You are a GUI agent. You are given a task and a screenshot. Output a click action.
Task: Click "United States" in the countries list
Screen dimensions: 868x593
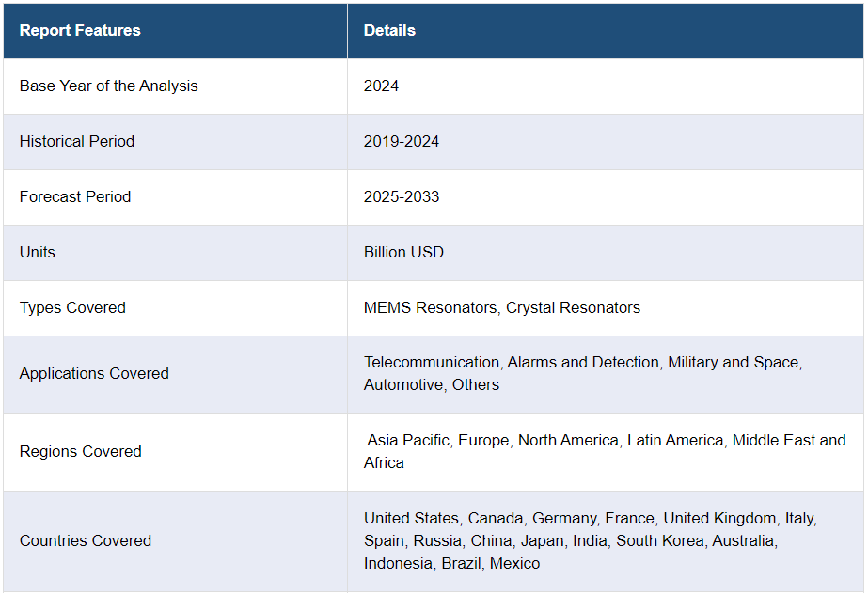click(411, 519)
